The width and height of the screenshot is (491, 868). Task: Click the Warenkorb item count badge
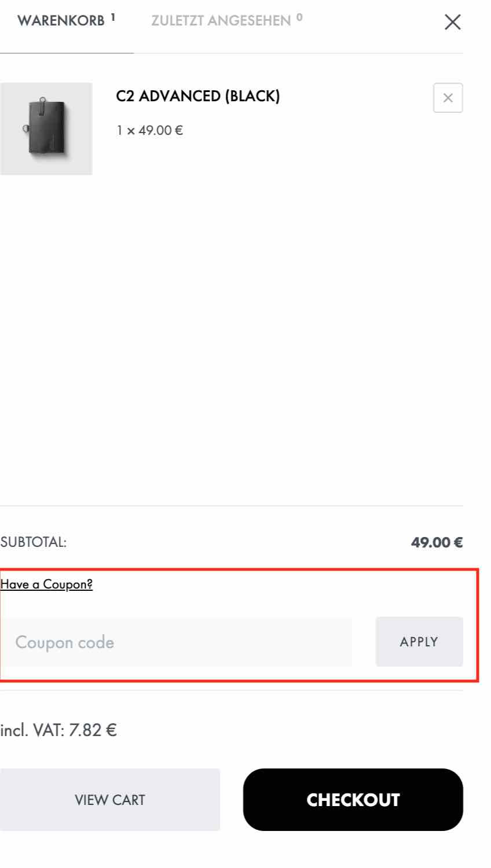(x=113, y=17)
